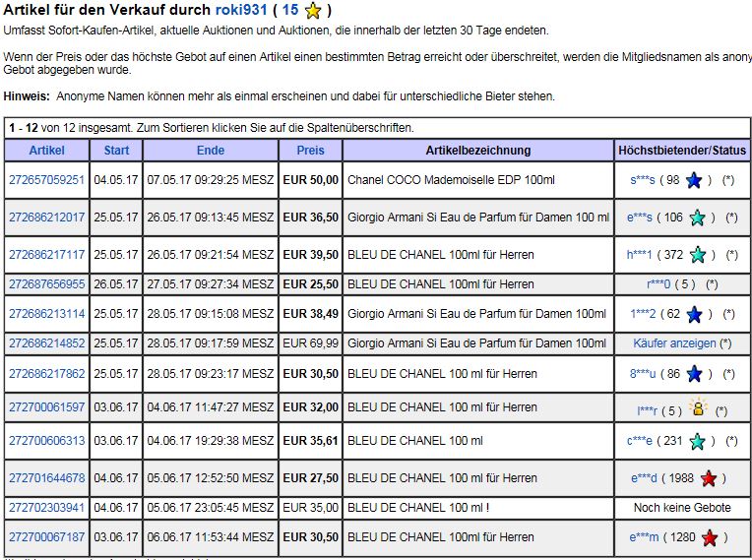Open bidder c***e profile
Image resolution: width=752 pixels, height=560 pixels.
point(639,441)
